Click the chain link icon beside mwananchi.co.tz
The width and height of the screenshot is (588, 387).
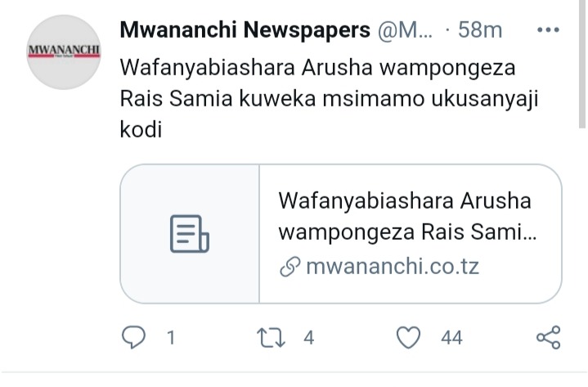290,267
